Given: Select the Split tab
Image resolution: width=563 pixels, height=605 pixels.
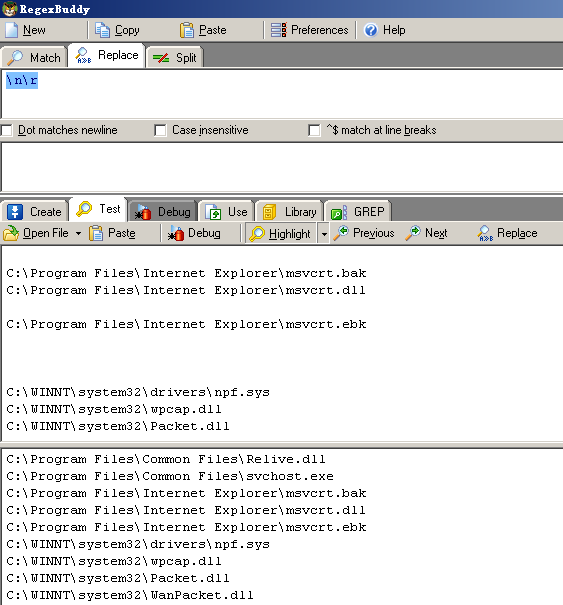Looking at the screenshot, I should click(x=174, y=58).
